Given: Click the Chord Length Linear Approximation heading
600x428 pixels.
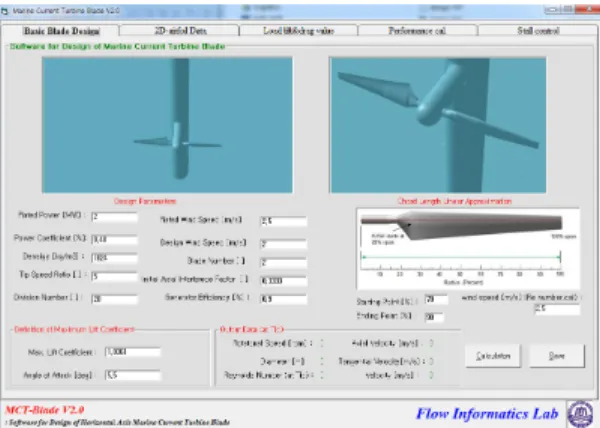Looking at the screenshot, I should 454,201.
